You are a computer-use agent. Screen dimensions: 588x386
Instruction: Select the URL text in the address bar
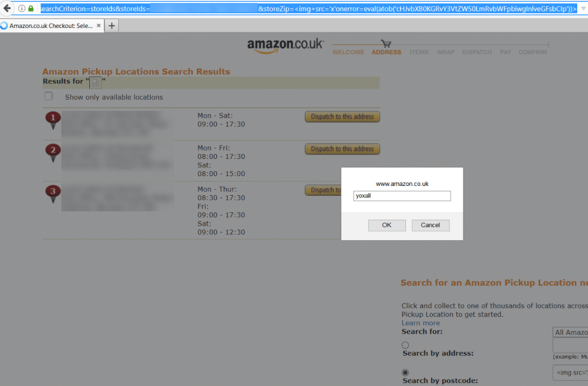(x=308, y=9)
